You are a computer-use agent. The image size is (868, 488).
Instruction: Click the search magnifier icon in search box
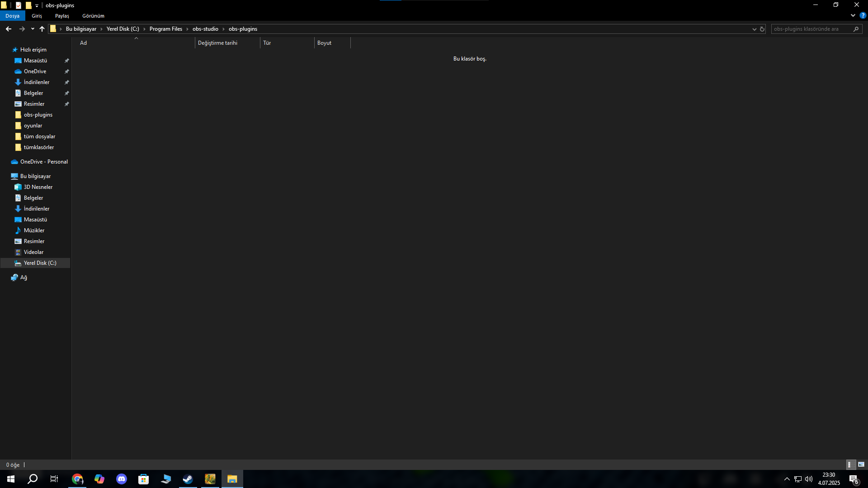[x=856, y=29]
